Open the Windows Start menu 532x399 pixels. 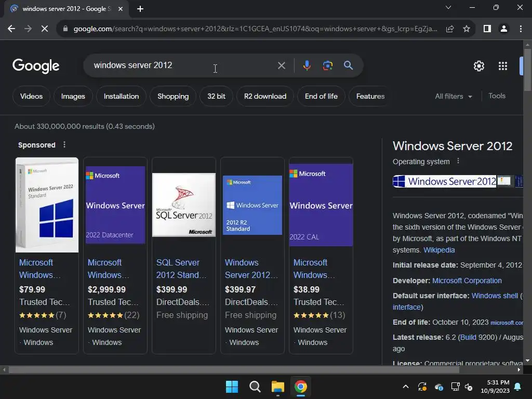coord(232,387)
